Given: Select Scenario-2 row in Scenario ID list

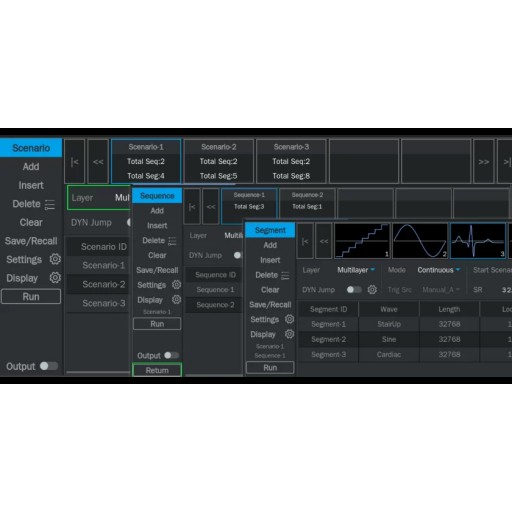Looking at the screenshot, I should click(x=98, y=284).
